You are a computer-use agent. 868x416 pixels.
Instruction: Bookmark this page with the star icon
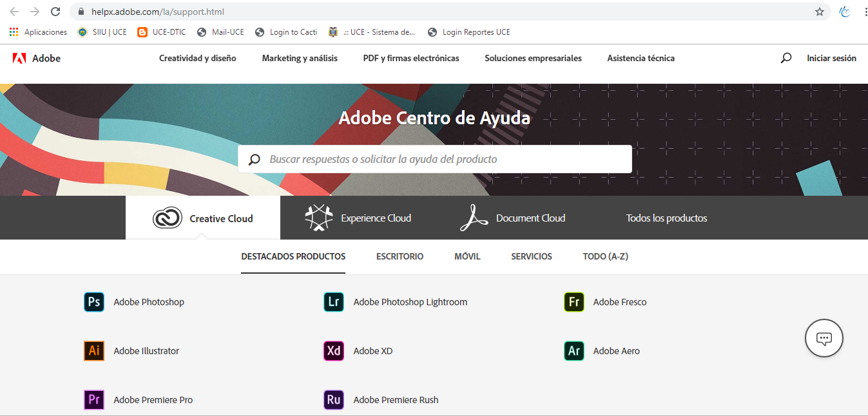[820, 12]
